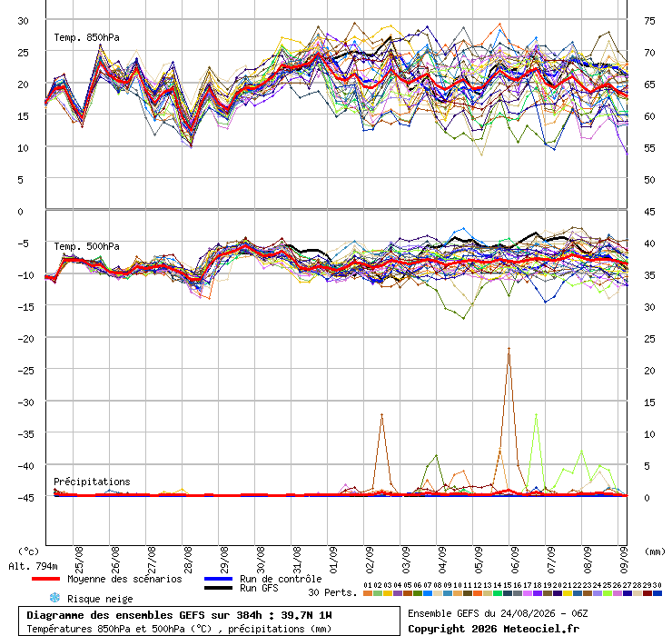Viewport: 672px width, 636px height.
Task: Select the yellow perturbation 03 swatch
Action: [388, 593]
